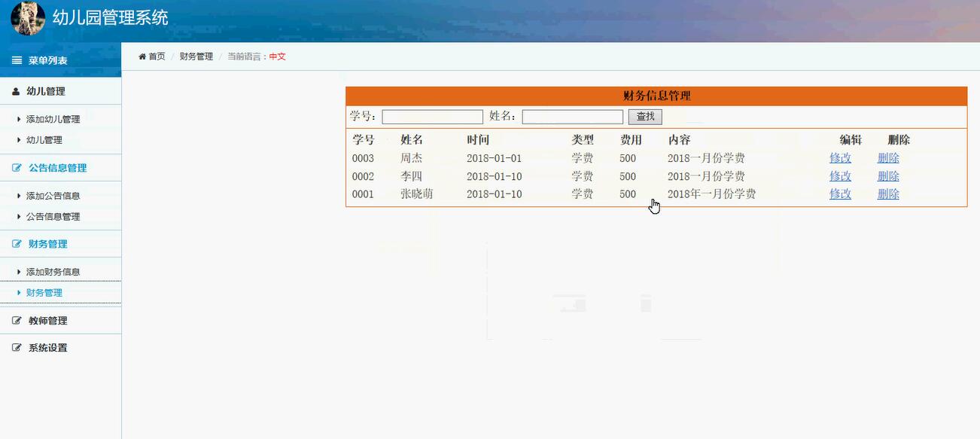Focus the 学号 search input
This screenshot has height=439, width=980.
pos(432,117)
